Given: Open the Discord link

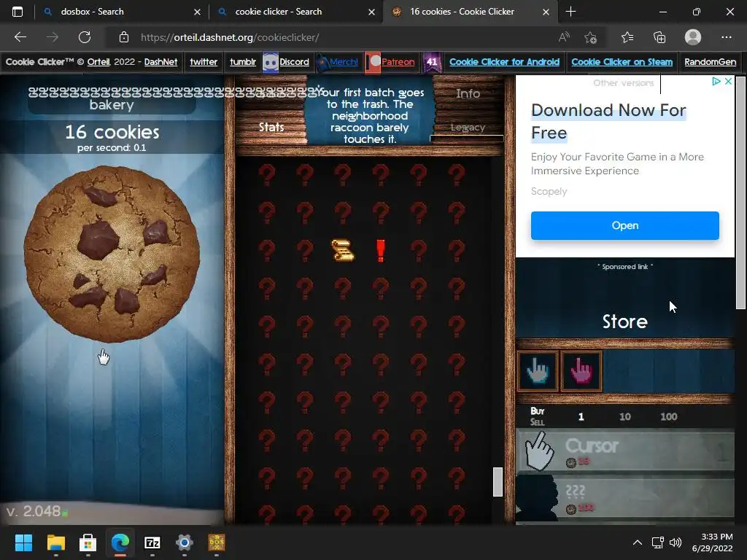Looking at the screenshot, I should click(x=294, y=62).
